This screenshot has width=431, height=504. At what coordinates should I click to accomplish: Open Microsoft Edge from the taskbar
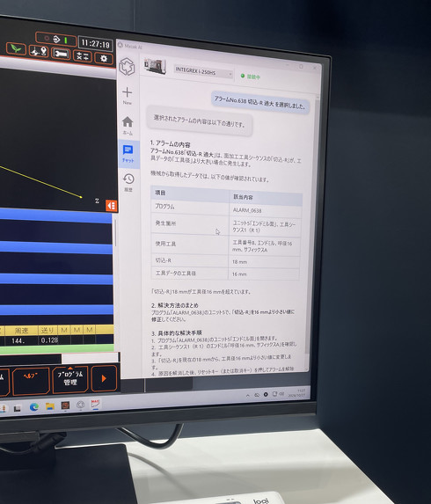[34, 407]
